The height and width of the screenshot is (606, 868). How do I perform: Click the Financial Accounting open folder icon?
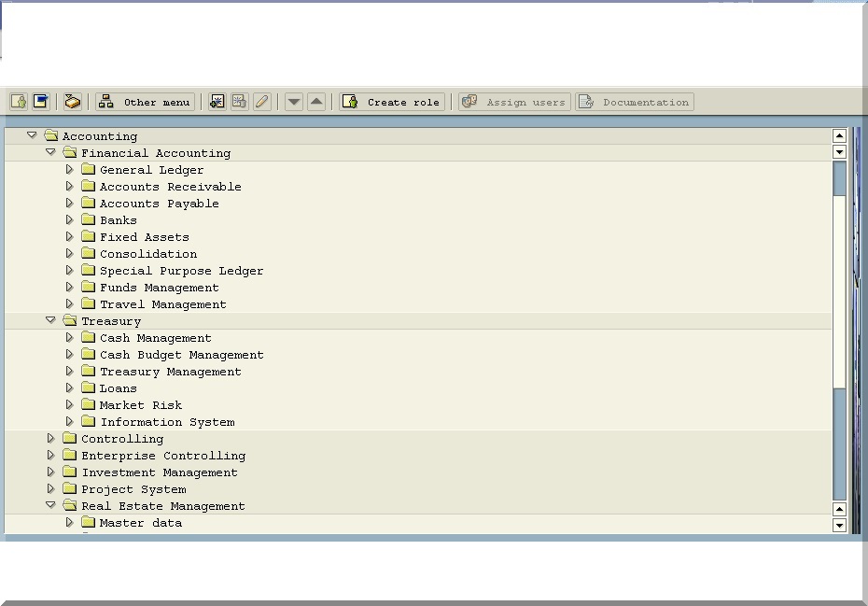coord(69,152)
